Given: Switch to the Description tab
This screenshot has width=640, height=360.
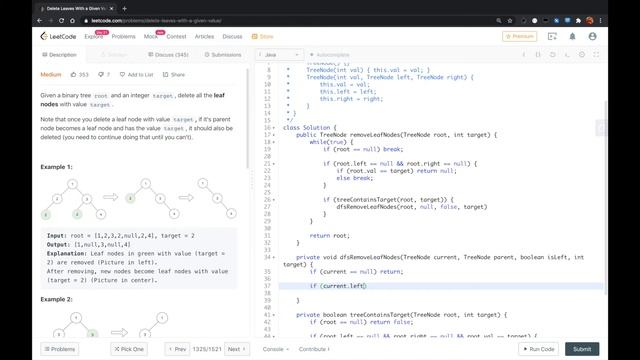Looking at the screenshot, I should pyautogui.click(x=60, y=55).
